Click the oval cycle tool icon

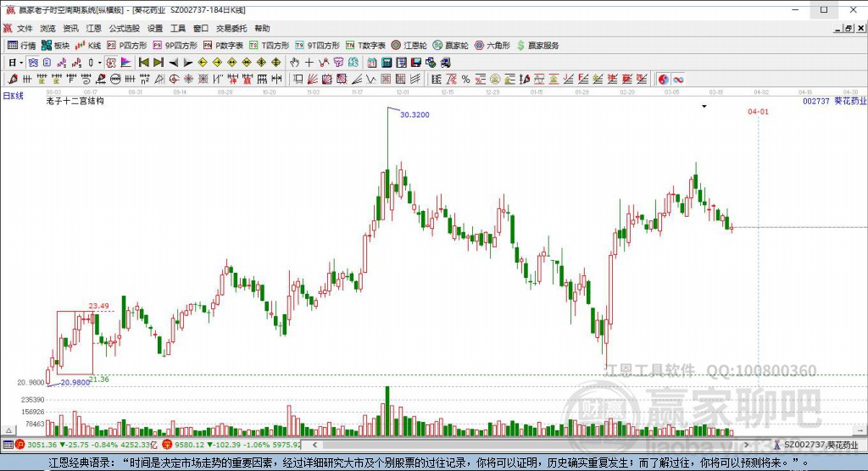pyautogui.click(x=114, y=79)
